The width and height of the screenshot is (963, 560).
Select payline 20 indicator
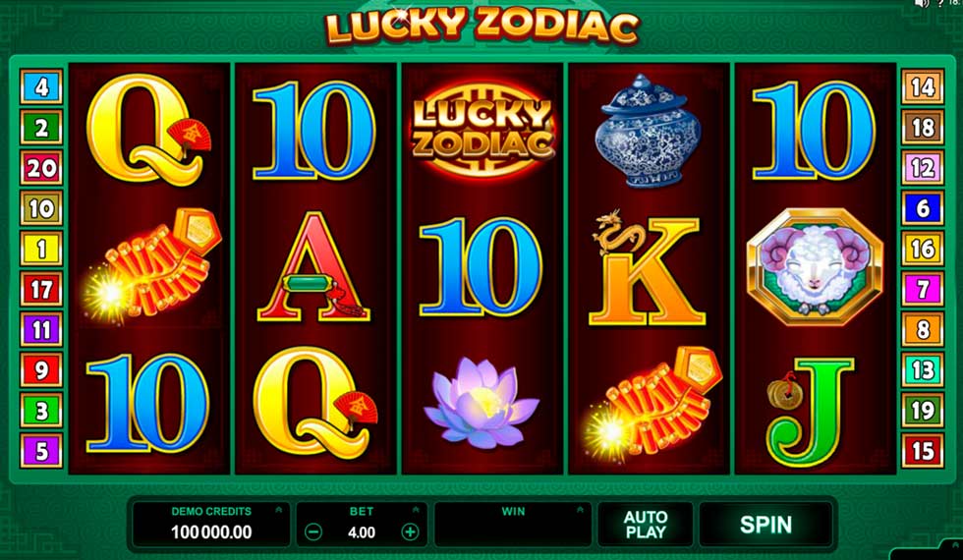click(41, 168)
